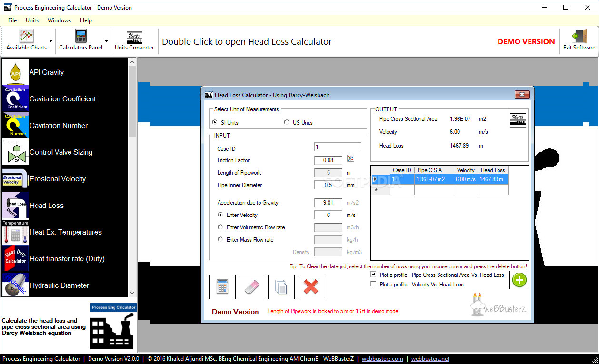
Task: Select row 1 header arrow in datagrid
Action: click(x=380, y=179)
